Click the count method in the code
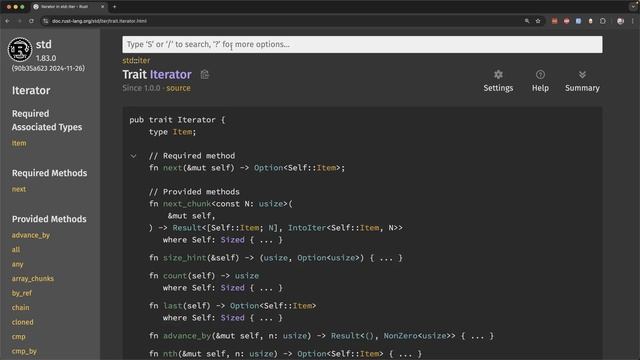This screenshot has width=640, height=360. click(175, 276)
